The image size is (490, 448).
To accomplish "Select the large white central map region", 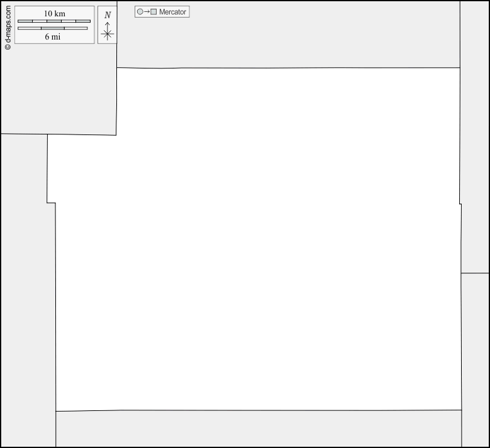I will pos(258,251).
